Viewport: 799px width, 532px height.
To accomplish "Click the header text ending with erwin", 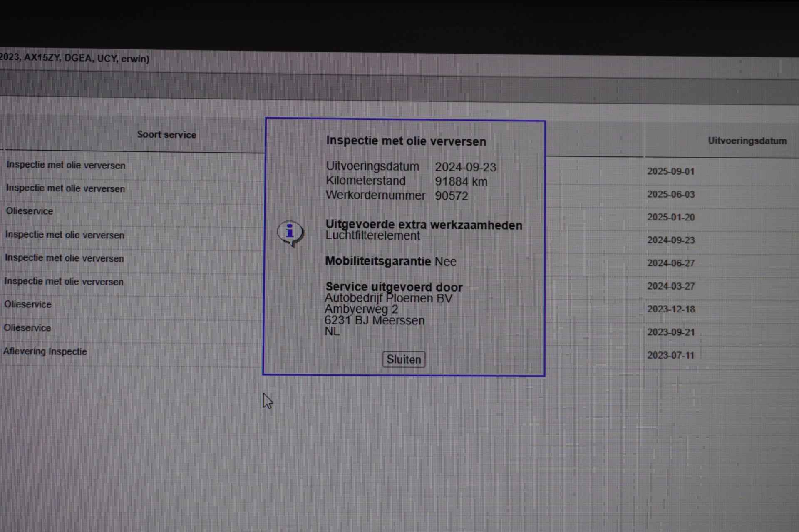I will pyautogui.click(x=75, y=58).
